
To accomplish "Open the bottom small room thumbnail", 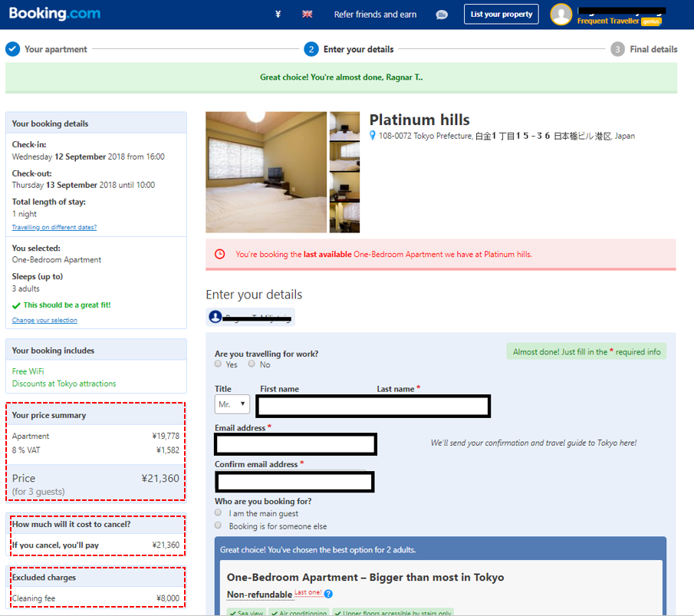I will [345, 218].
